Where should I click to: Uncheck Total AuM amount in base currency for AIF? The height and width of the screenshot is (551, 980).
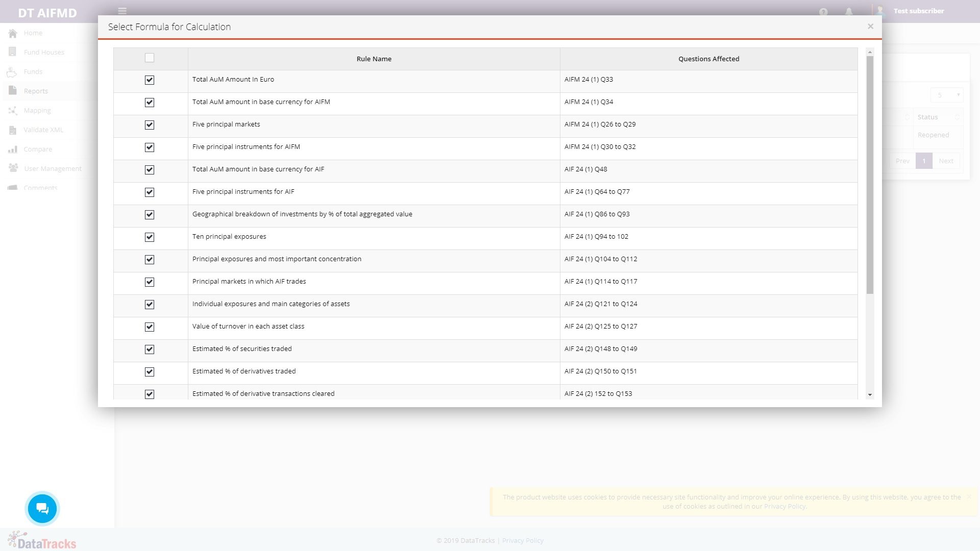point(149,170)
